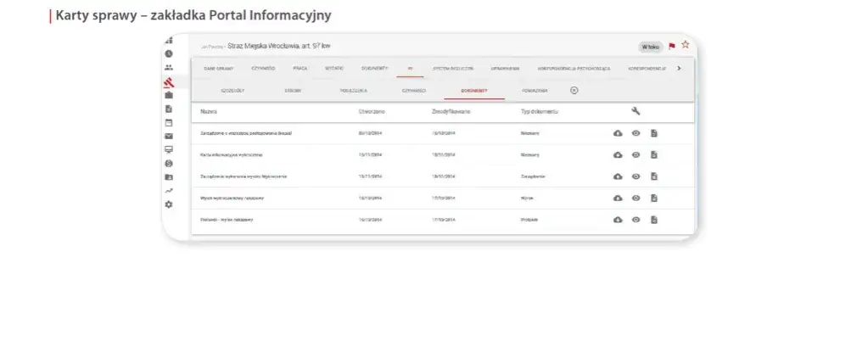Select the 'Protokół - wyrok nakazowy' row name

tap(227, 220)
